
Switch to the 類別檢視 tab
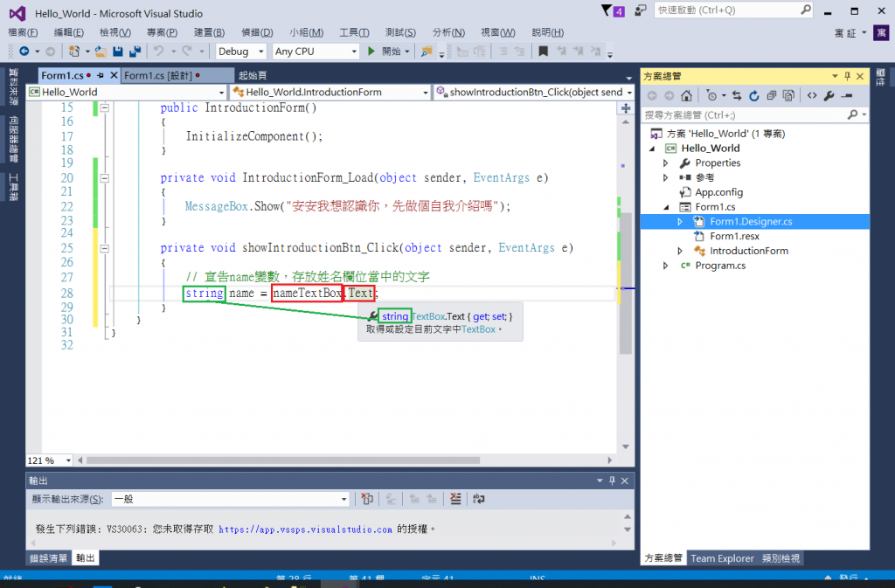coord(781,558)
